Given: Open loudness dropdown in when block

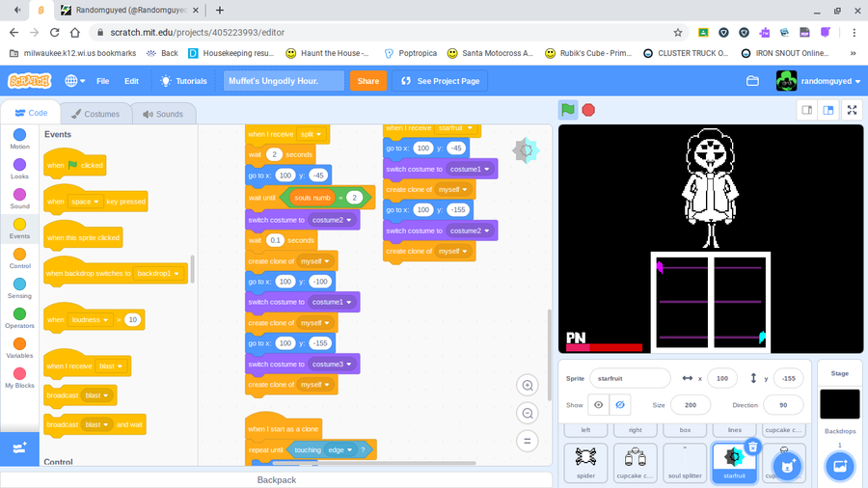Looking at the screenshot, I should point(90,320).
